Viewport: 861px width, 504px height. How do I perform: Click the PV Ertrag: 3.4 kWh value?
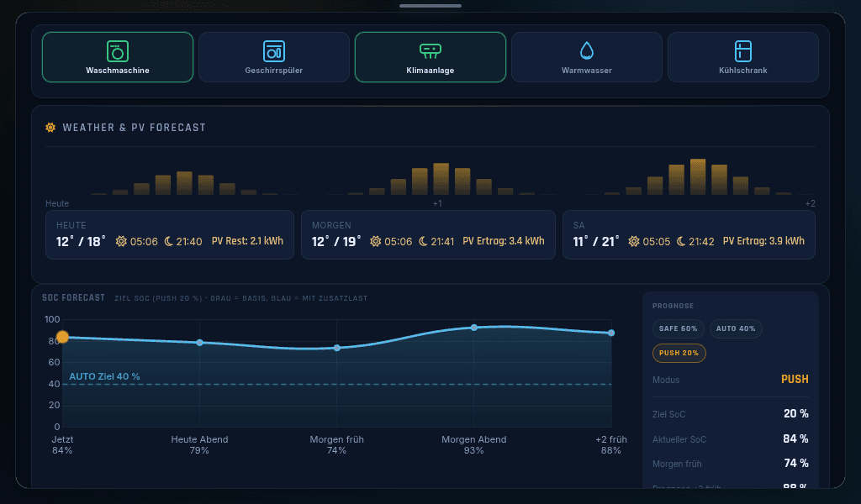tap(504, 241)
